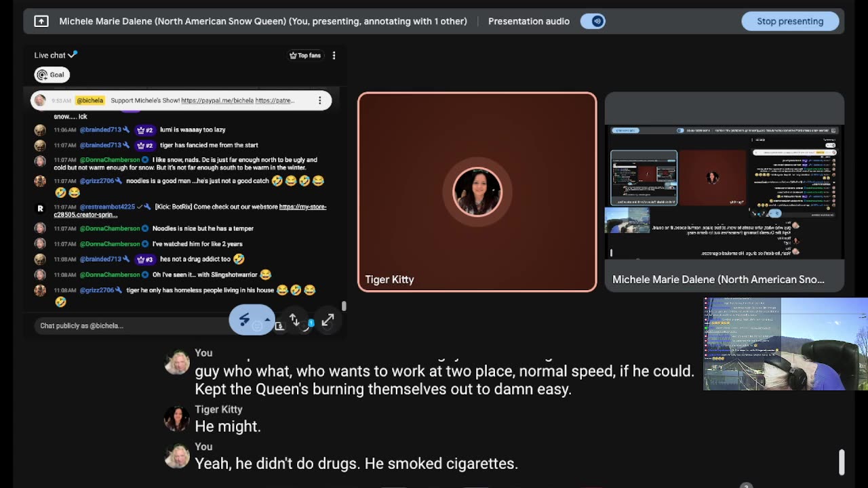
Task: Click the Super Chat dollar icon
Action: coord(279,326)
